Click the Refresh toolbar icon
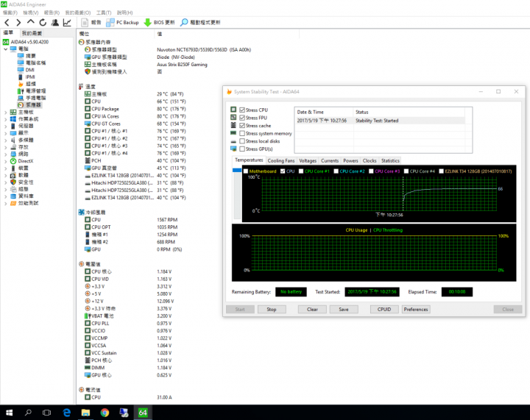This screenshot has height=420, width=530. tap(43, 23)
